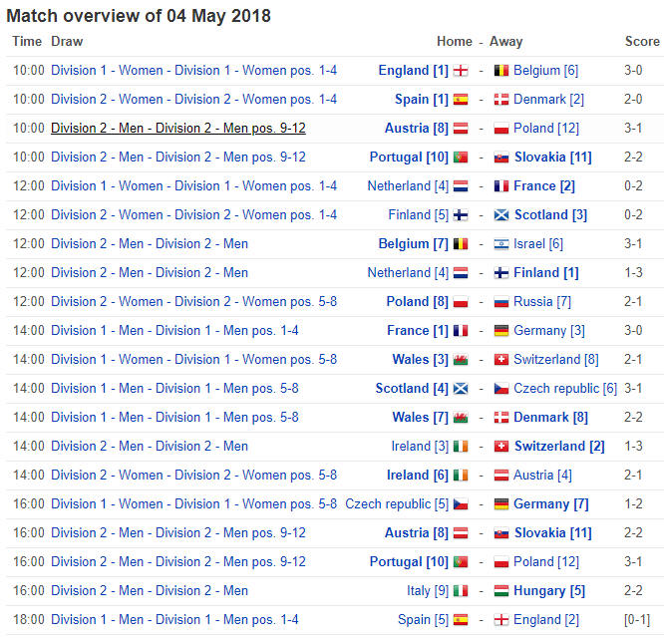Click Switzerland's flag in the Ireland vs Switzerland row
Screen dimensions: 664x644
[501, 447]
